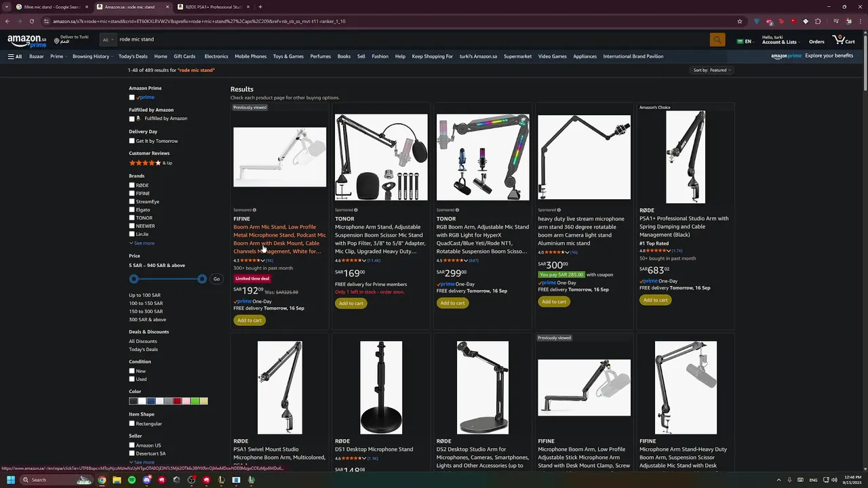Image resolution: width=868 pixels, height=488 pixels.
Task: Check the TONOR brand filter
Action: 132,218
